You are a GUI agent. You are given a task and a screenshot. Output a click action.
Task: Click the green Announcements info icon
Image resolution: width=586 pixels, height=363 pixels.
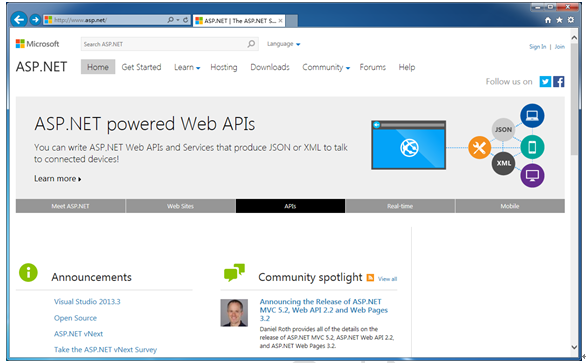click(x=28, y=272)
